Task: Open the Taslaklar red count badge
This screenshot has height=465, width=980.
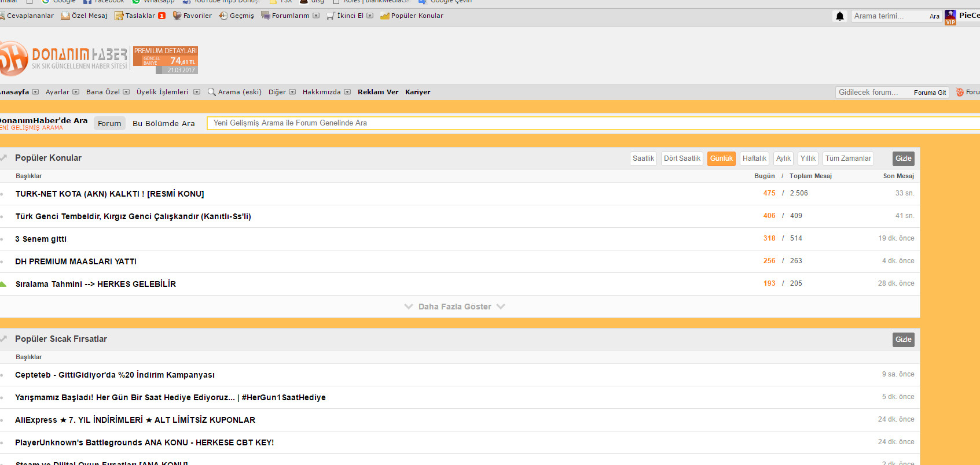Action: point(162,16)
